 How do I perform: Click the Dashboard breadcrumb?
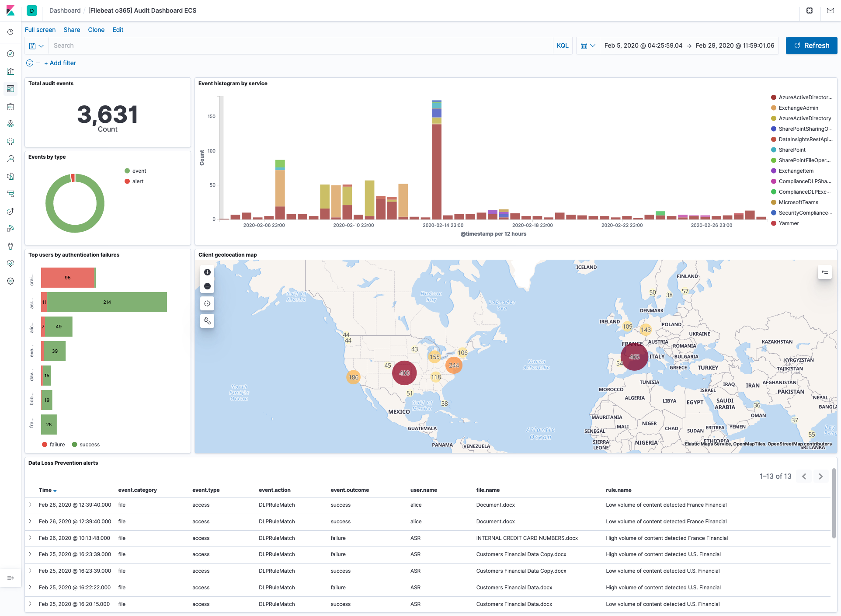65,10
